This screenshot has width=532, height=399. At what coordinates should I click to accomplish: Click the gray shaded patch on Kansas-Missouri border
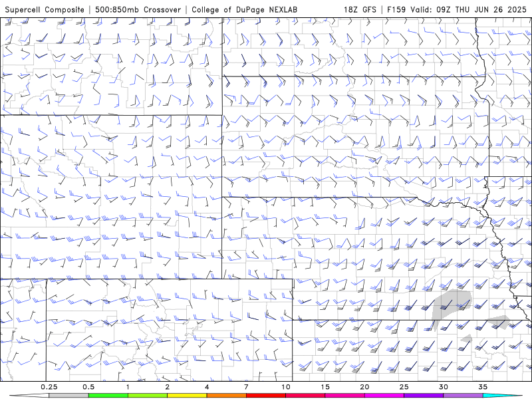(x=499, y=322)
